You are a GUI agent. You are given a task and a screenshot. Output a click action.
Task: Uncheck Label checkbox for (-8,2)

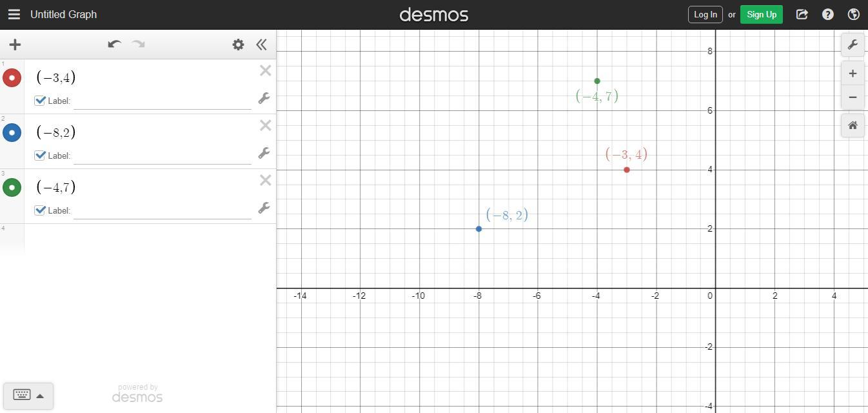[40, 156]
